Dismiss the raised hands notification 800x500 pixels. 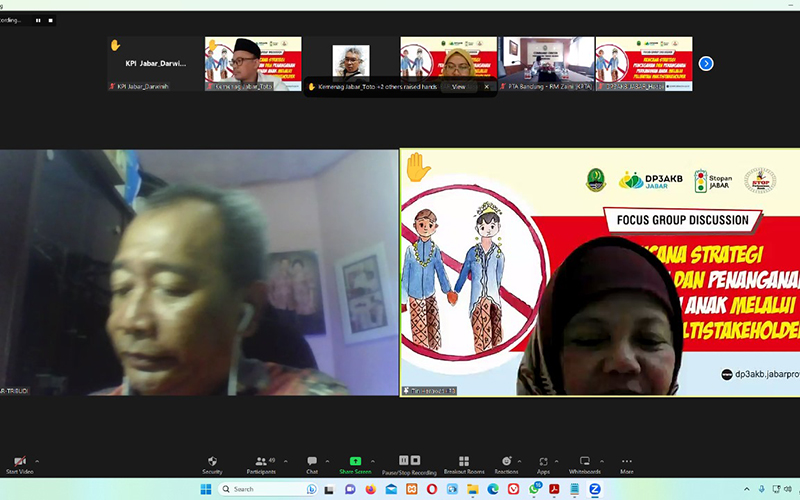click(487, 87)
